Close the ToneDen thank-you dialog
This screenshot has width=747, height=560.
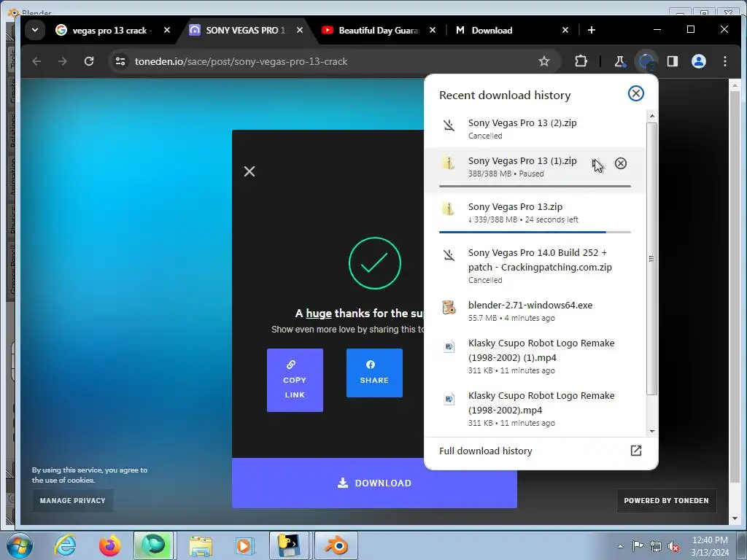[249, 171]
